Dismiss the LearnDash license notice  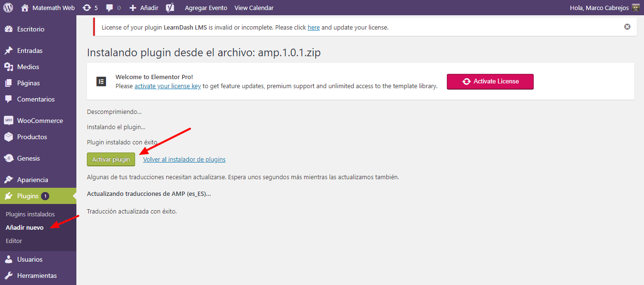627,27
